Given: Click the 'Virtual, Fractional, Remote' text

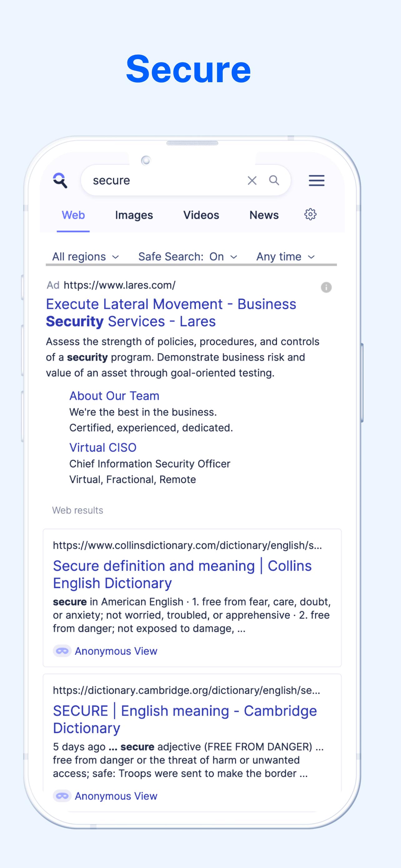Looking at the screenshot, I should tap(132, 479).
